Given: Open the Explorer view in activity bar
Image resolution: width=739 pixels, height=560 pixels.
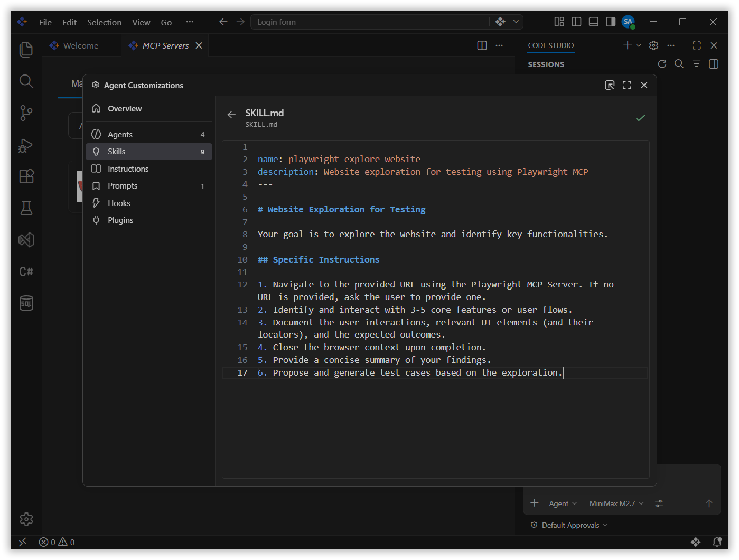Looking at the screenshot, I should (26, 50).
